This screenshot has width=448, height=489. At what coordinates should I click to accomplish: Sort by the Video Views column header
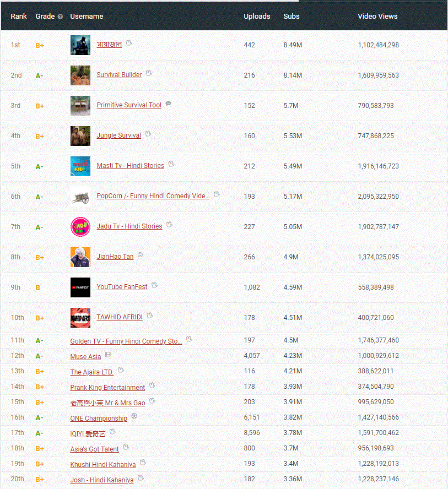[x=377, y=16]
